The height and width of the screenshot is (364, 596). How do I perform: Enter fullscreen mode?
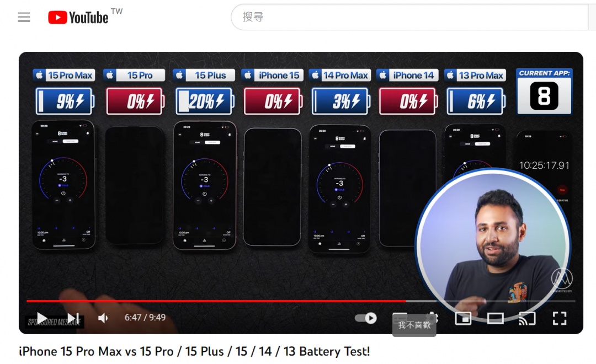click(560, 318)
